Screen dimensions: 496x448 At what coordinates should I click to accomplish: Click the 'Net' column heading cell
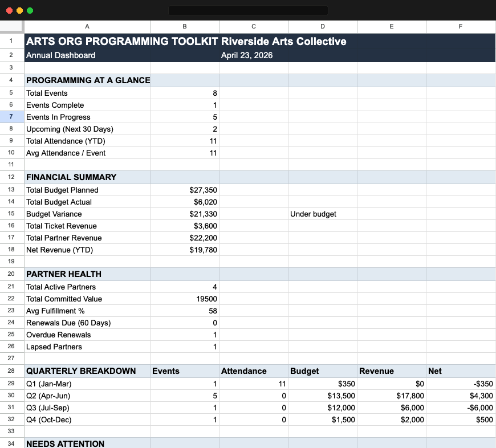pos(461,371)
